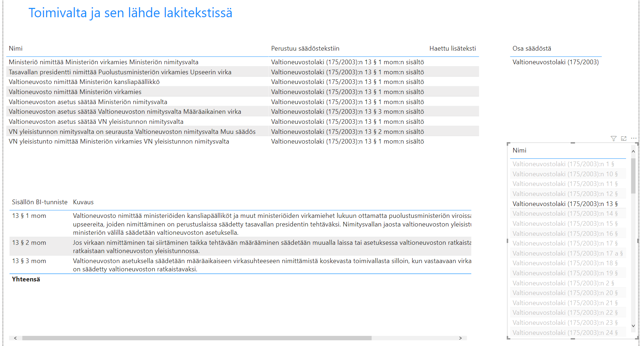Select row Valtioneuvoston asetus säätää VN yleisistunnon nimitysvalta
The image size is (644, 346).
[x=243, y=122]
